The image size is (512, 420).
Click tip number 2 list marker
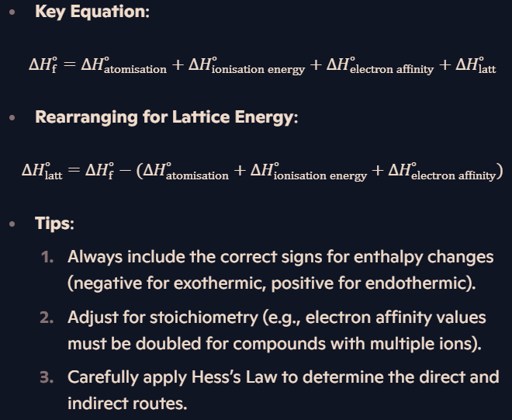click(x=47, y=318)
